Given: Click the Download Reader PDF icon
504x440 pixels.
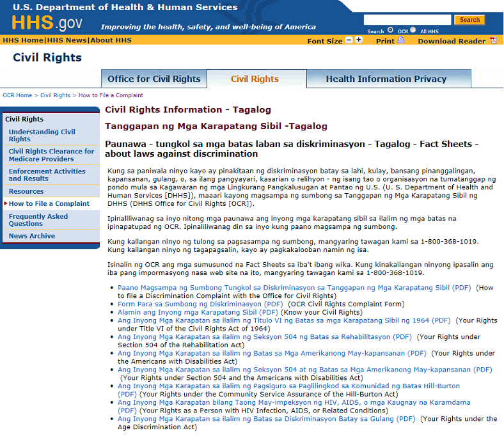Looking at the screenshot, I should (493, 40).
